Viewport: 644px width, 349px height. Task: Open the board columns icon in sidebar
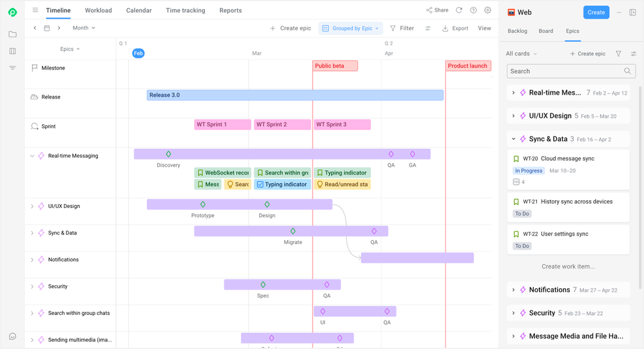pyautogui.click(x=12, y=51)
